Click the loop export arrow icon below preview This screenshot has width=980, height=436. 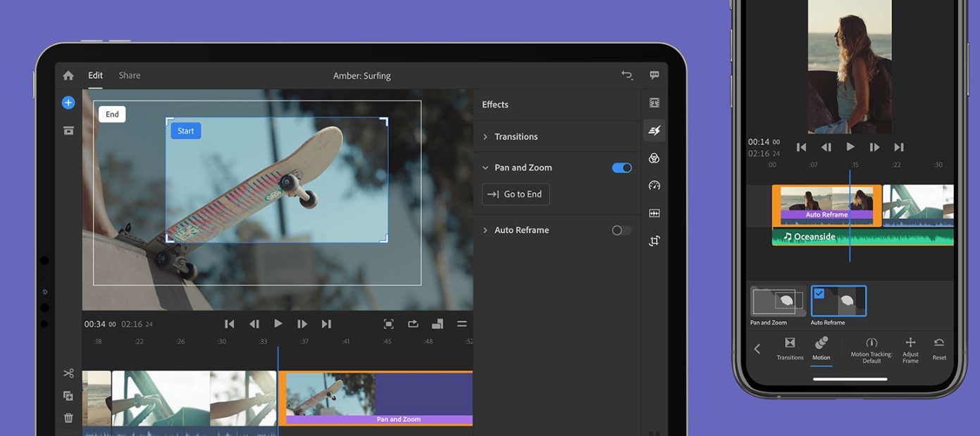(x=413, y=324)
